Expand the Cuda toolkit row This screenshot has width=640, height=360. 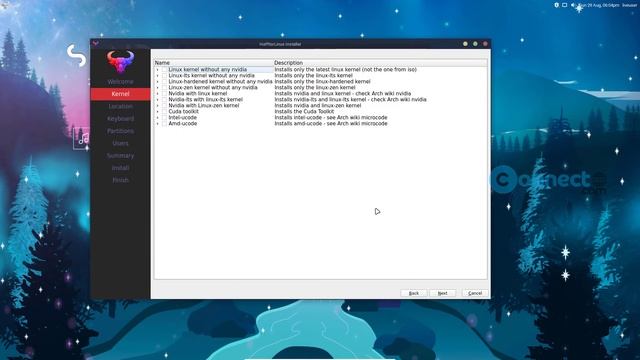point(158,111)
